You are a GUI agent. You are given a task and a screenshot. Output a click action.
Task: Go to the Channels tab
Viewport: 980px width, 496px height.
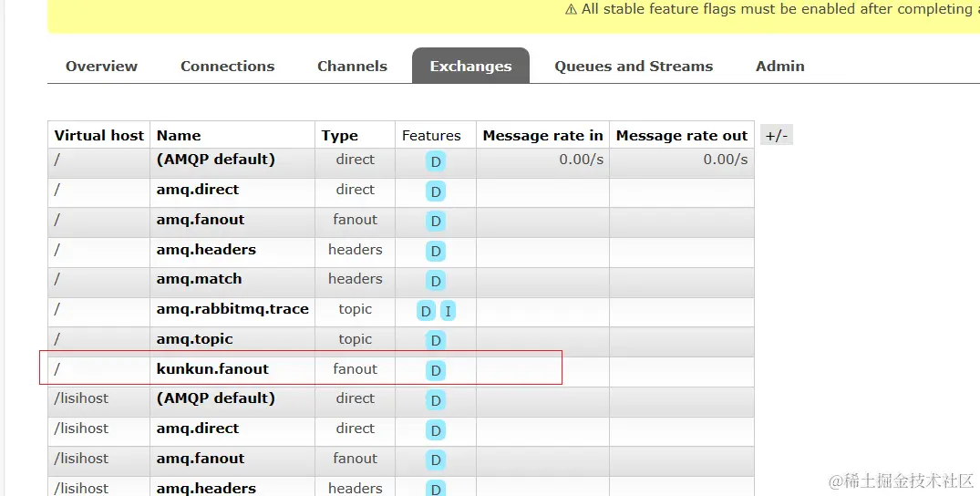353,67
